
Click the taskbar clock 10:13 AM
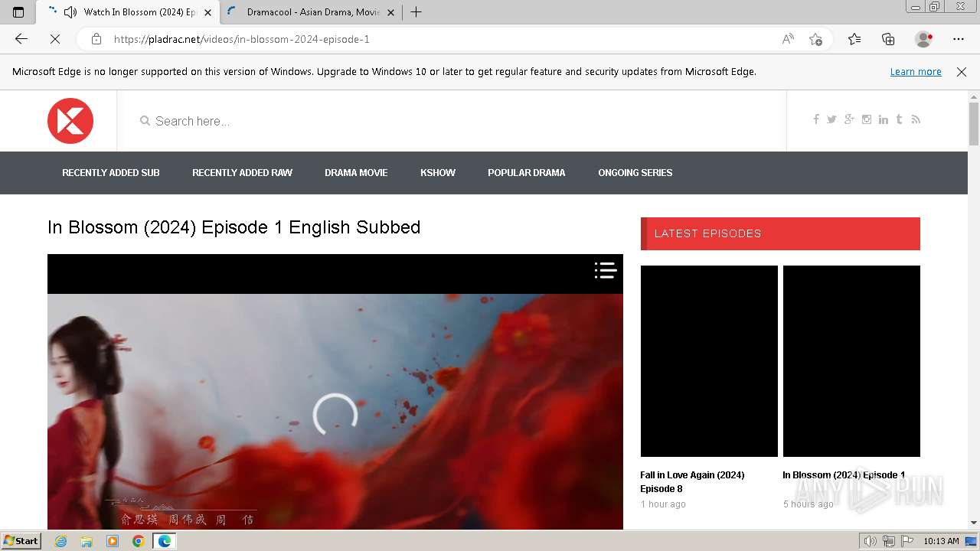pyautogui.click(x=941, y=541)
